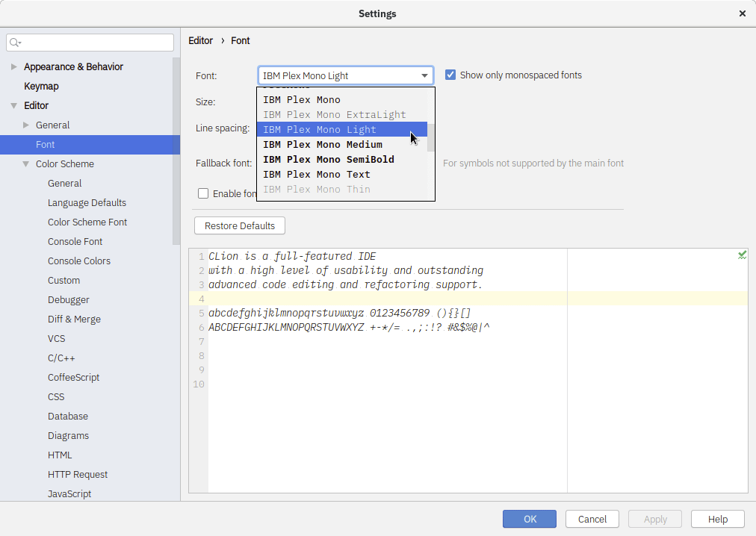
Task: Open Console Font settings page
Action: (75, 242)
